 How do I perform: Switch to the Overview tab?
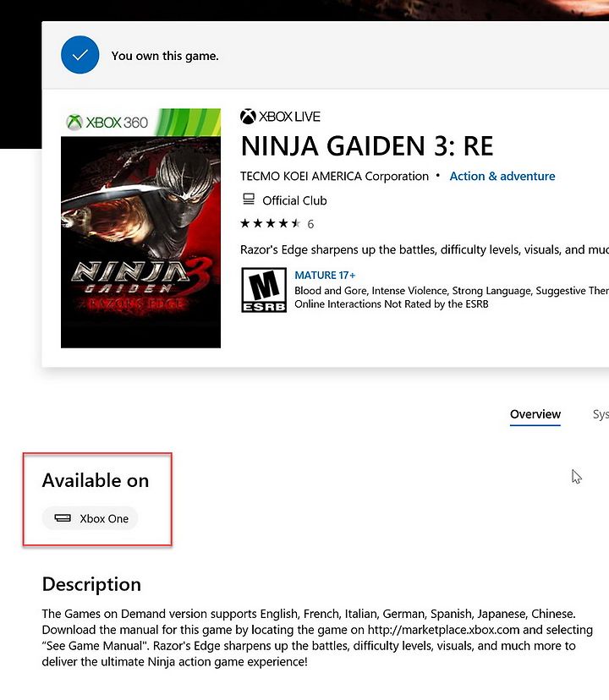[x=535, y=414]
